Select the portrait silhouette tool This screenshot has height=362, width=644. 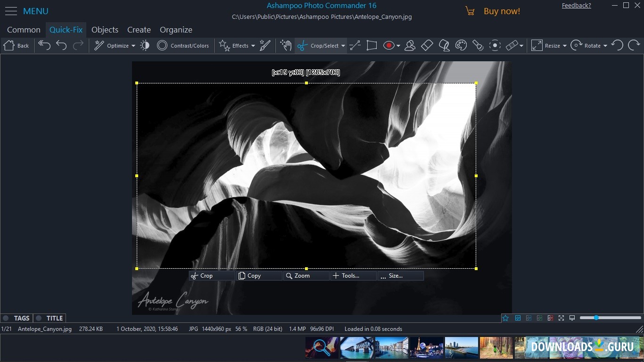(410, 45)
